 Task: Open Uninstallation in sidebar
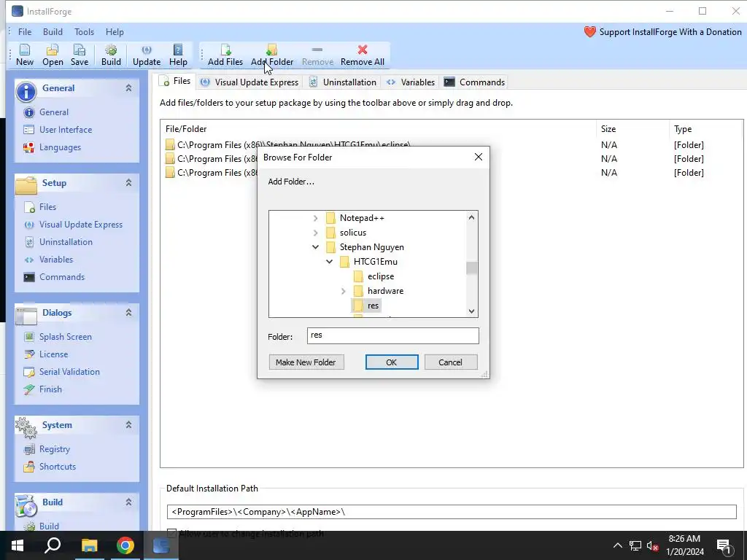coord(66,242)
